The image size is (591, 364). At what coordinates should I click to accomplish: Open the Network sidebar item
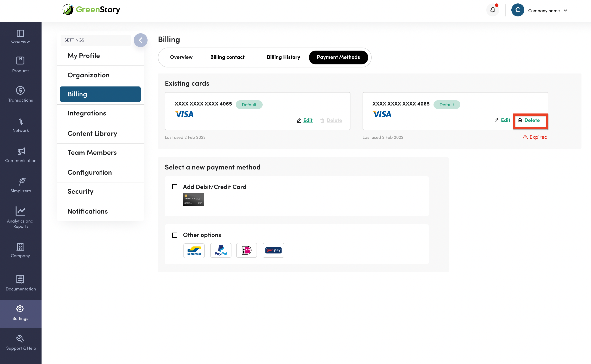pyautogui.click(x=21, y=125)
